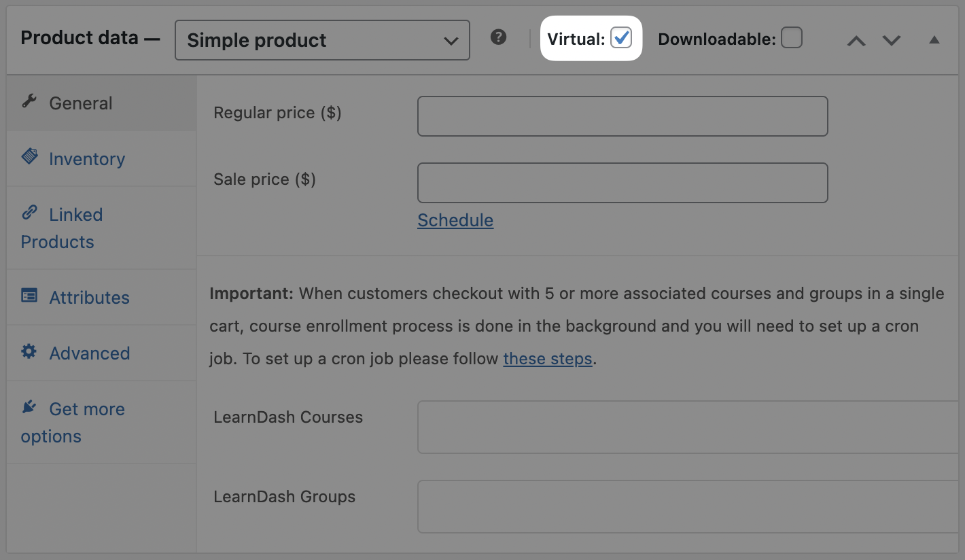Select the chain-link icon for Linked Products
Viewport: 965px width, 560px height.
[29, 212]
